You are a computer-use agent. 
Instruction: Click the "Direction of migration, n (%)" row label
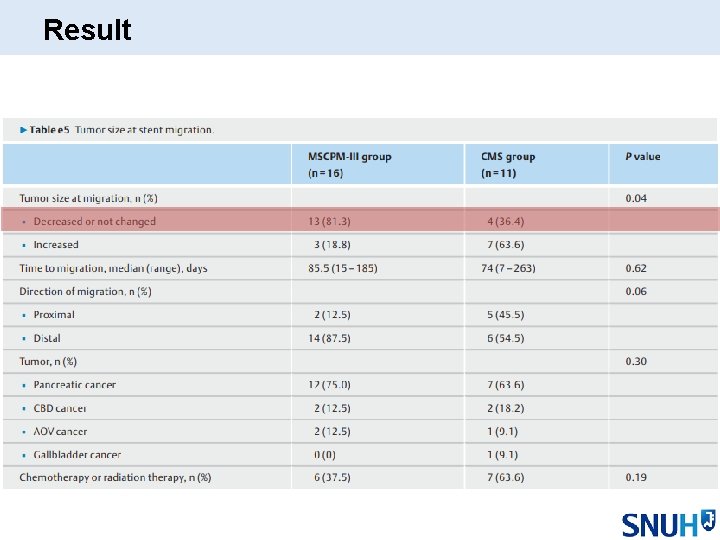[x=85, y=292]
